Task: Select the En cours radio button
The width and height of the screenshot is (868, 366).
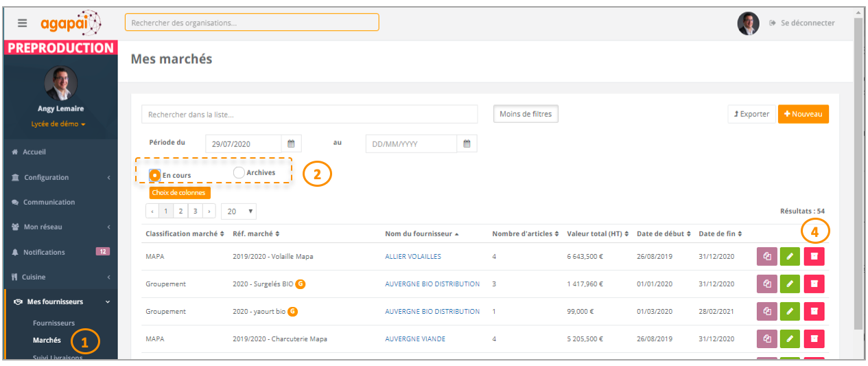Action: click(155, 174)
